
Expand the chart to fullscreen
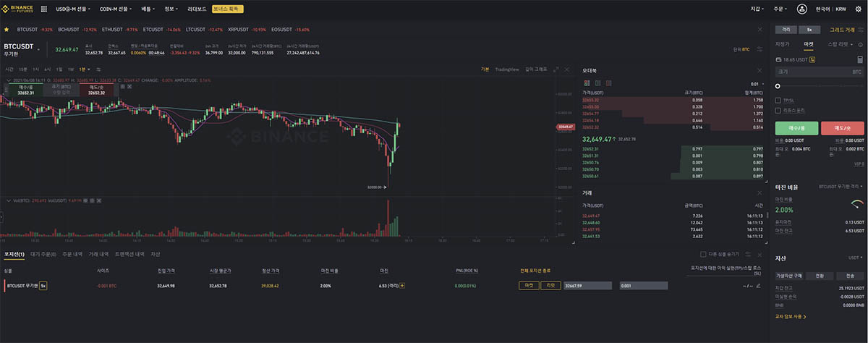point(556,69)
